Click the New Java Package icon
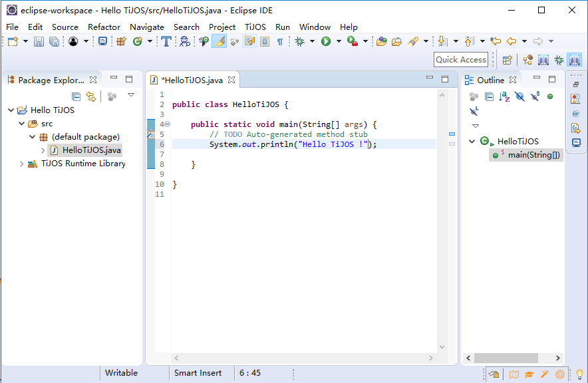This screenshot has height=383, width=588. (x=121, y=41)
